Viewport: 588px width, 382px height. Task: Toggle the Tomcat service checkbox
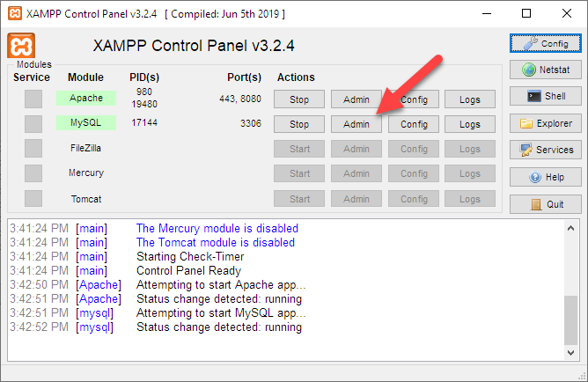click(33, 198)
